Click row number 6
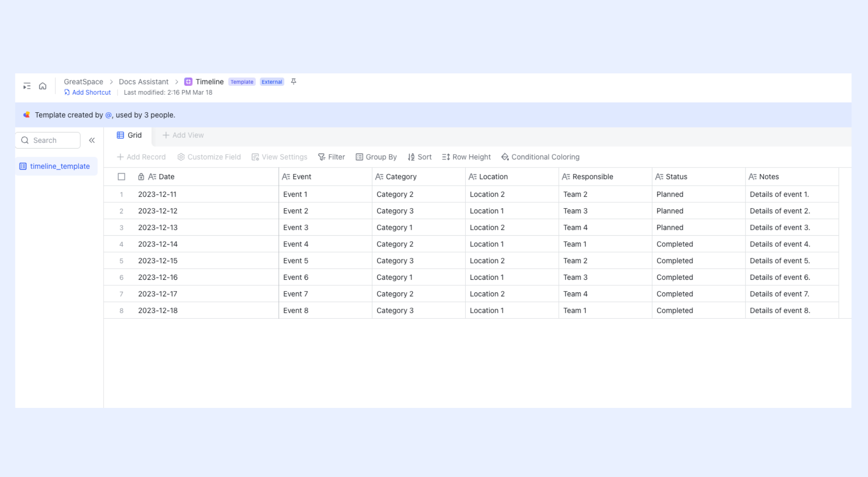This screenshot has height=477, width=868. pyautogui.click(x=122, y=277)
